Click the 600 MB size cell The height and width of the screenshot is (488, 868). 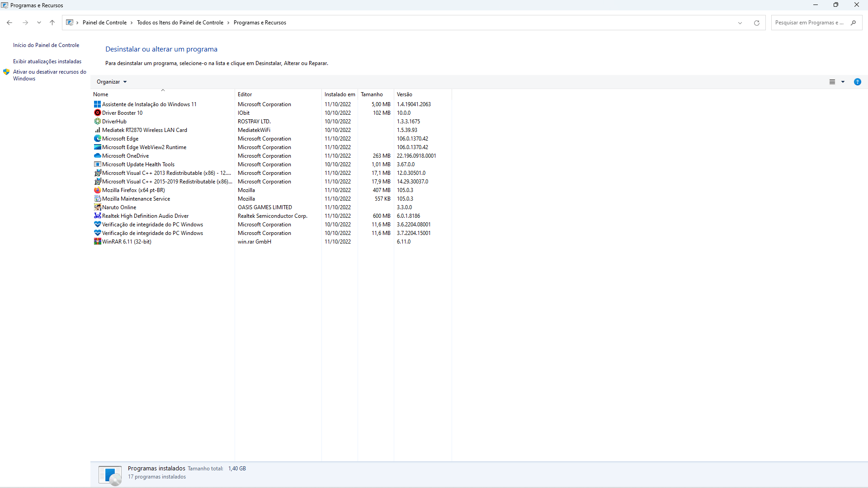tap(382, 216)
